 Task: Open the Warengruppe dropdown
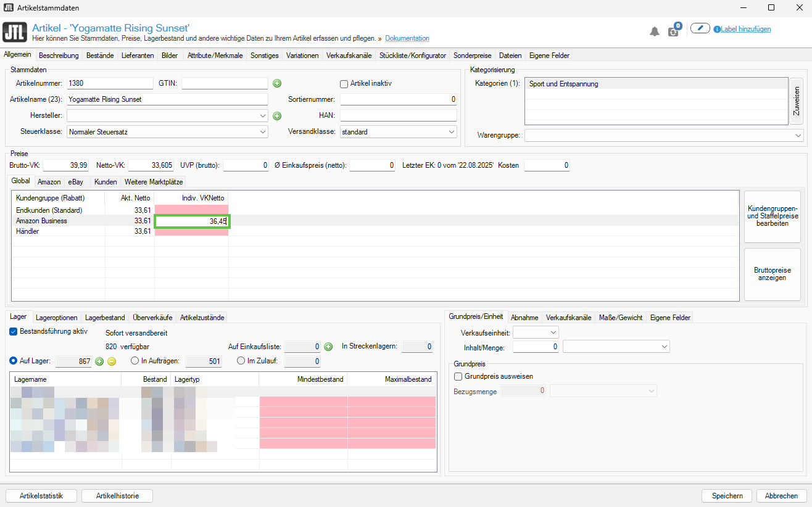coord(665,135)
